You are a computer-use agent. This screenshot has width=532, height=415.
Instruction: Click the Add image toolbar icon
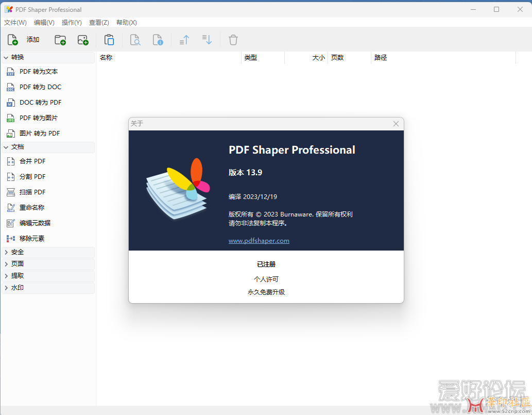pos(83,40)
